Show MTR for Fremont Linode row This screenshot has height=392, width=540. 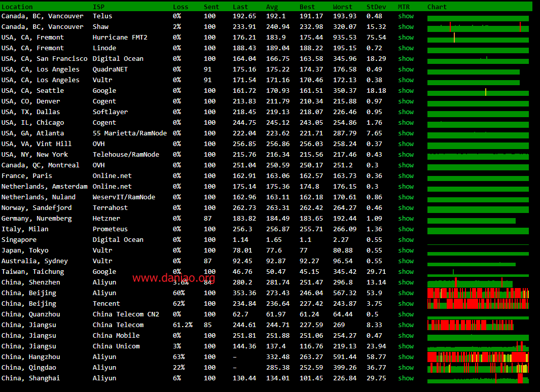(406, 48)
